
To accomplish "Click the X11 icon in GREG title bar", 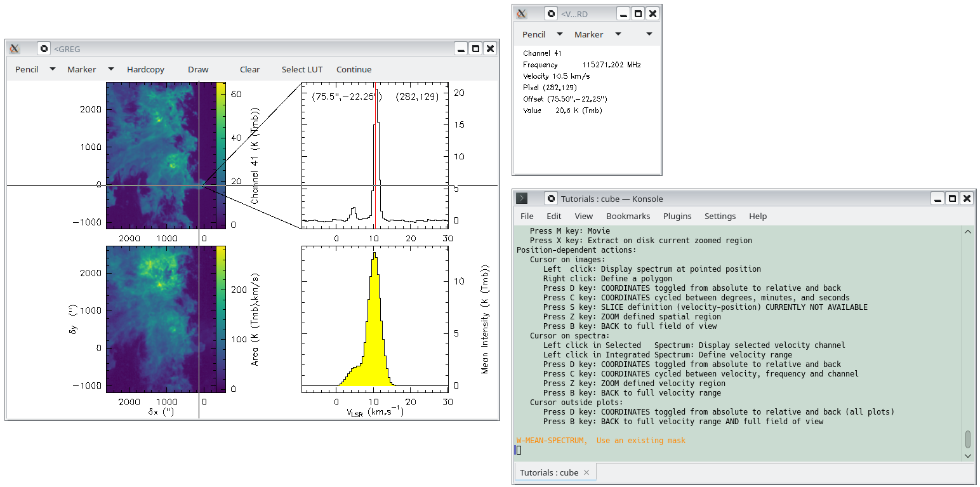I will (15, 49).
